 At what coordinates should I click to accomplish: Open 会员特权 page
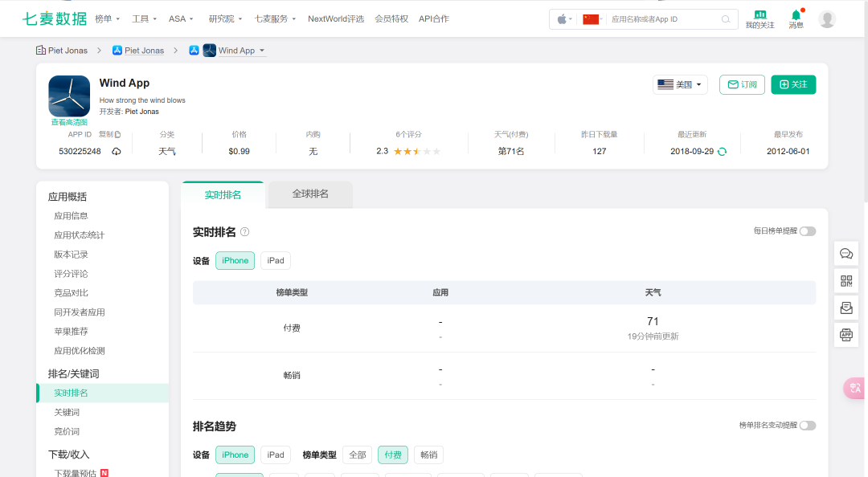coord(391,18)
